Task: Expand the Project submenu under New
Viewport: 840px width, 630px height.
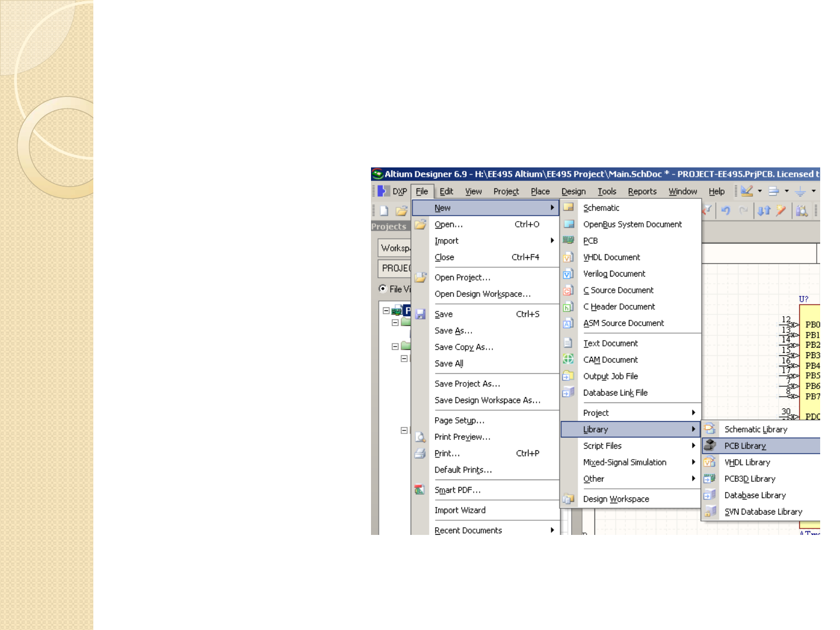Action: click(x=631, y=413)
